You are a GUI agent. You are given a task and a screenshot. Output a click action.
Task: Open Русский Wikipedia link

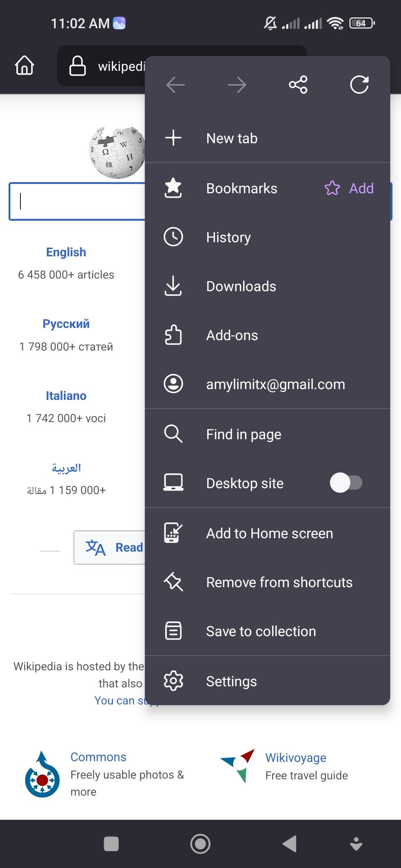coord(66,324)
